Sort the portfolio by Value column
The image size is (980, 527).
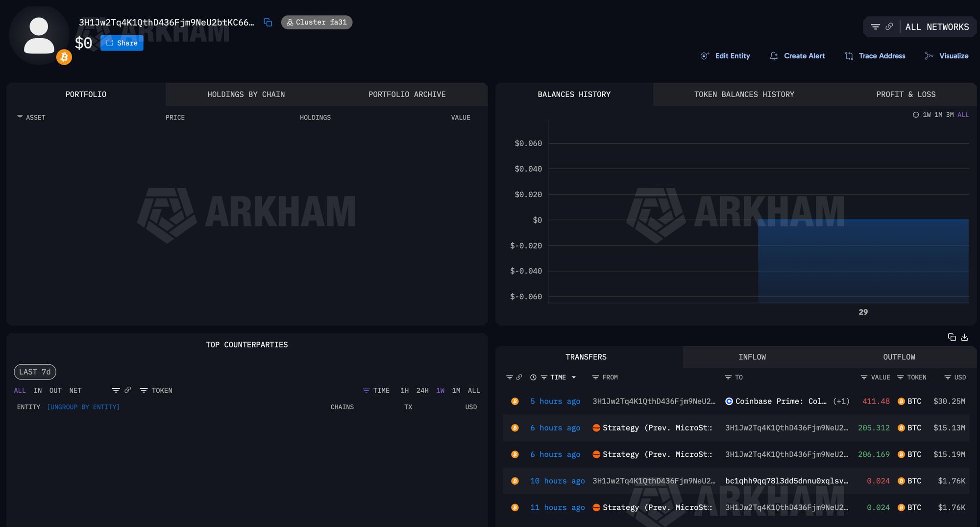pos(461,117)
